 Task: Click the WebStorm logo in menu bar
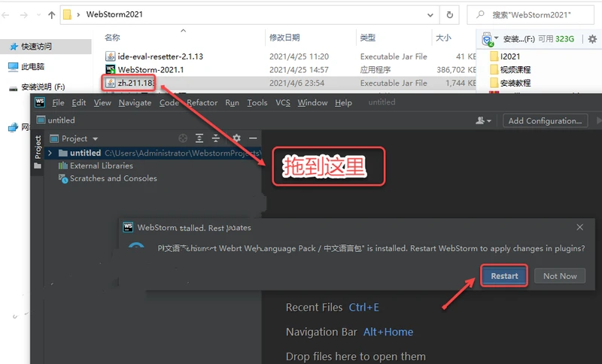tap(40, 102)
